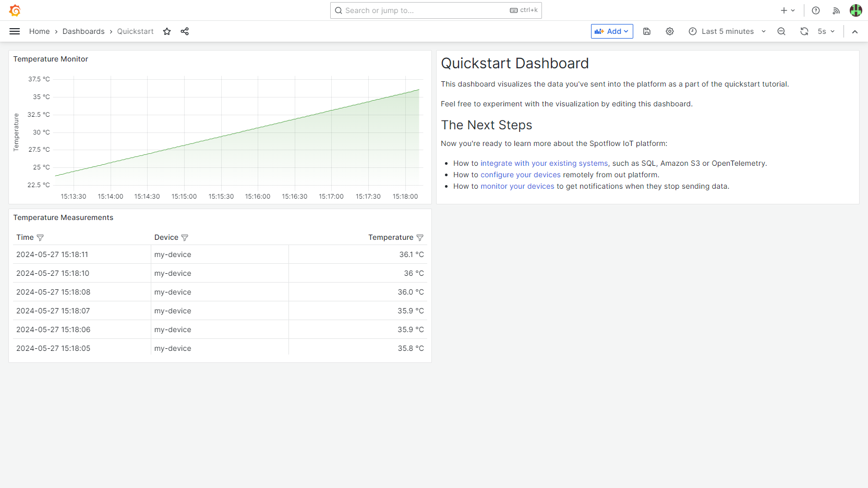Filter the Time column
The image size is (868, 488).
40,238
